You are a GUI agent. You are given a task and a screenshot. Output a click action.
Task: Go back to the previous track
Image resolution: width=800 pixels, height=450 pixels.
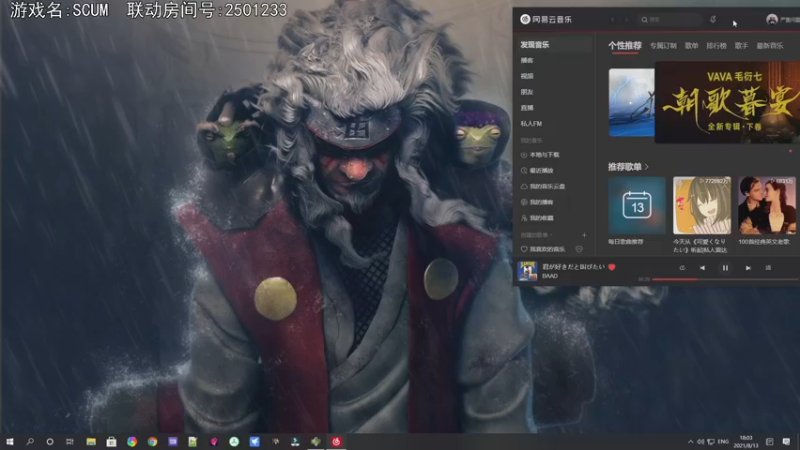tap(703, 268)
